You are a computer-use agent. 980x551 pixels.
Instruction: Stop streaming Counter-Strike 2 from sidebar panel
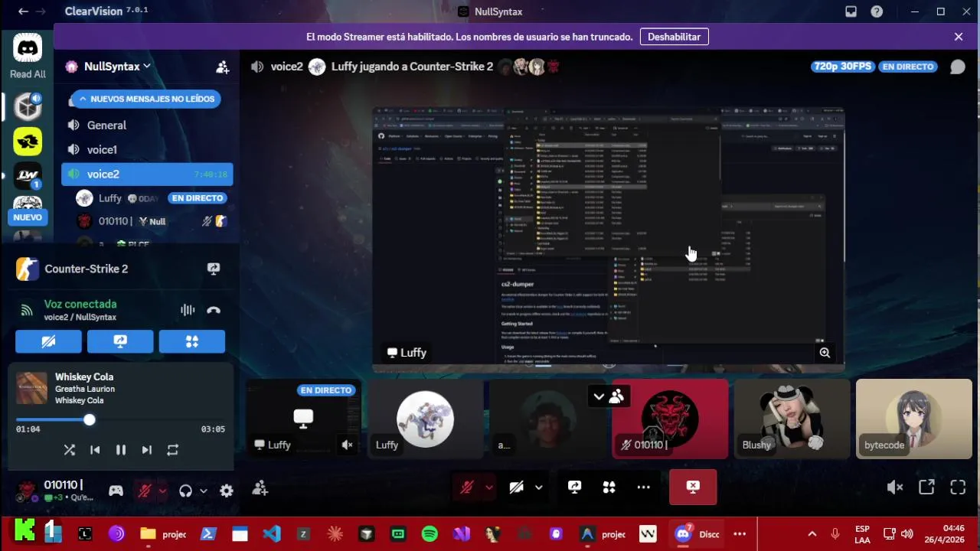pos(214,269)
